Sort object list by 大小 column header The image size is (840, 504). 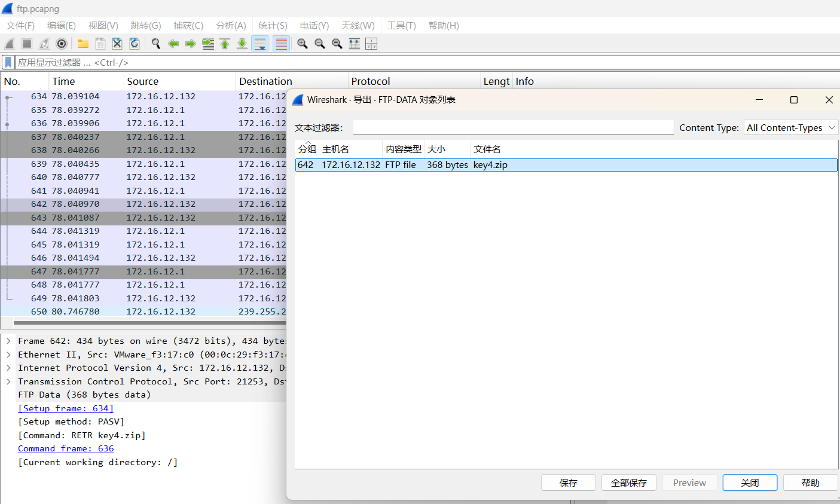(x=448, y=149)
